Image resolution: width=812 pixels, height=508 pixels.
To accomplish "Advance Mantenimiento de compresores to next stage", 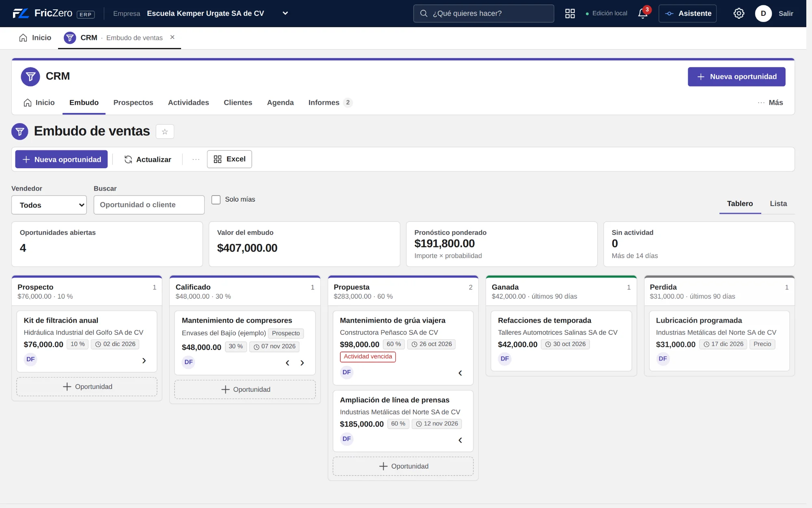I will (302, 363).
